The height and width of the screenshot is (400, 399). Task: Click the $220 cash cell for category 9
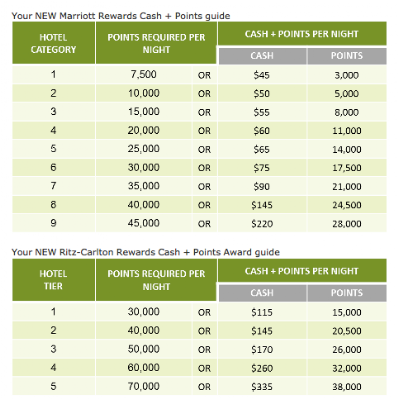(x=262, y=223)
